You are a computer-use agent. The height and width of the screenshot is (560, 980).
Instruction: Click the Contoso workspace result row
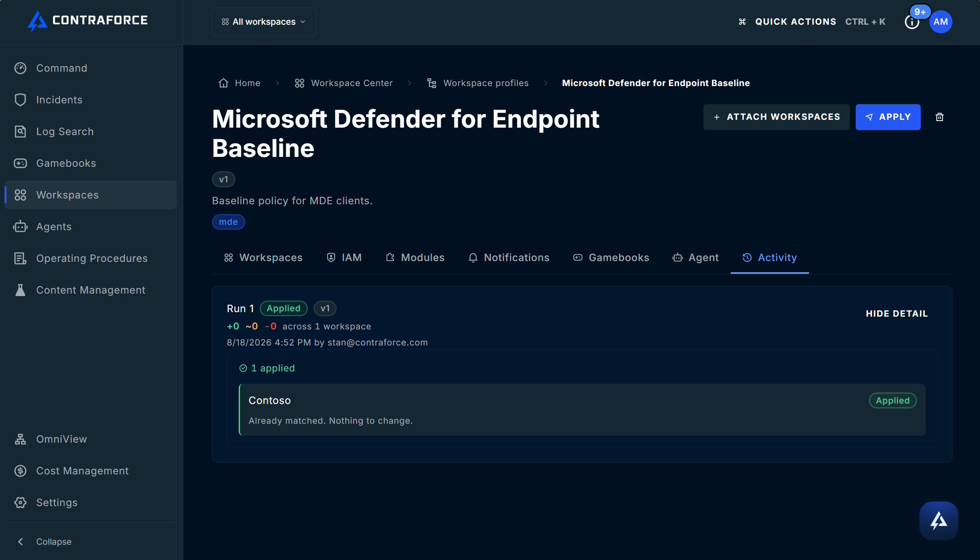click(582, 410)
